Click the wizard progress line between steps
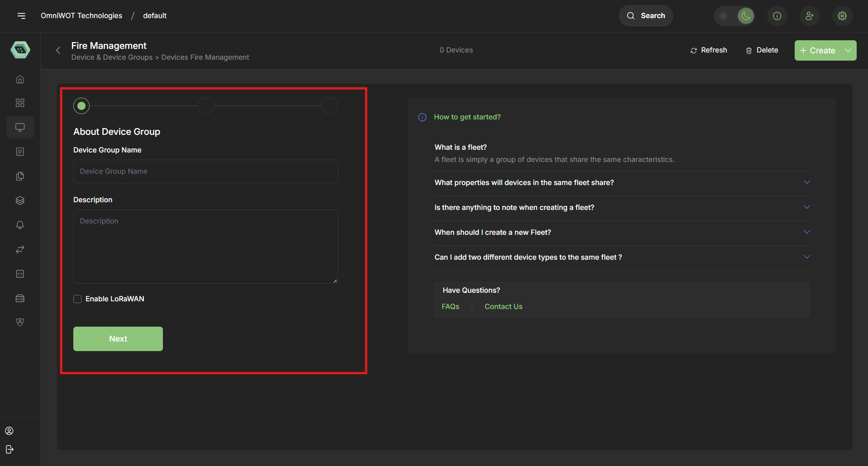The height and width of the screenshot is (466, 868). pyautogui.click(x=143, y=105)
